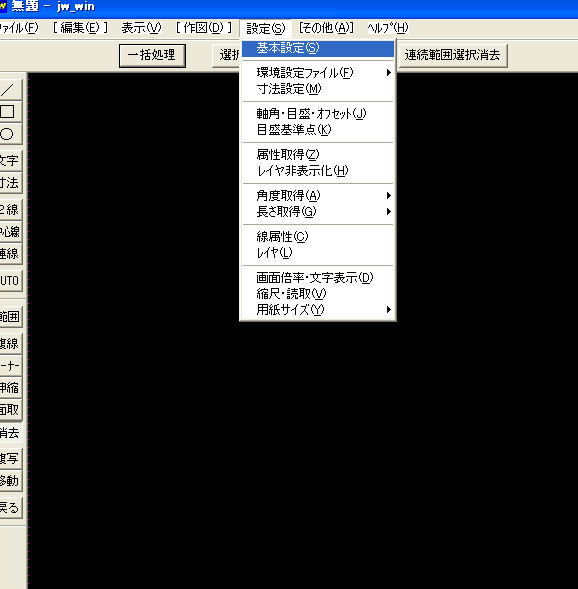Select the circle drawing tool icon
The height and width of the screenshot is (589, 578).
click(x=10, y=134)
